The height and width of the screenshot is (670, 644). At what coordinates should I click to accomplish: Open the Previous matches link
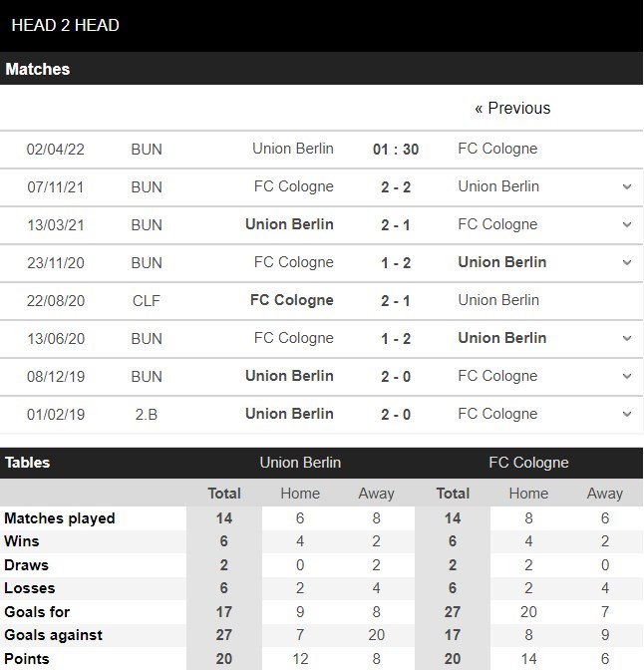(x=512, y=108)
